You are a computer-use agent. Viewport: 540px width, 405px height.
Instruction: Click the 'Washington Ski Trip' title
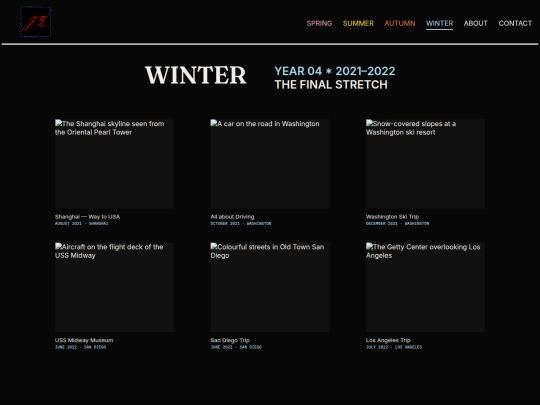click(392, 217)
